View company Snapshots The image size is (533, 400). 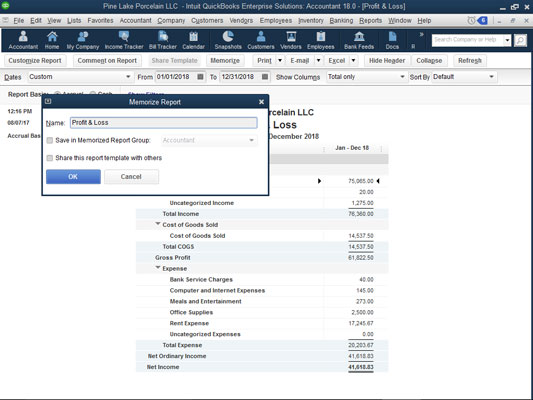pyautogui.click(x=228, y=40)
